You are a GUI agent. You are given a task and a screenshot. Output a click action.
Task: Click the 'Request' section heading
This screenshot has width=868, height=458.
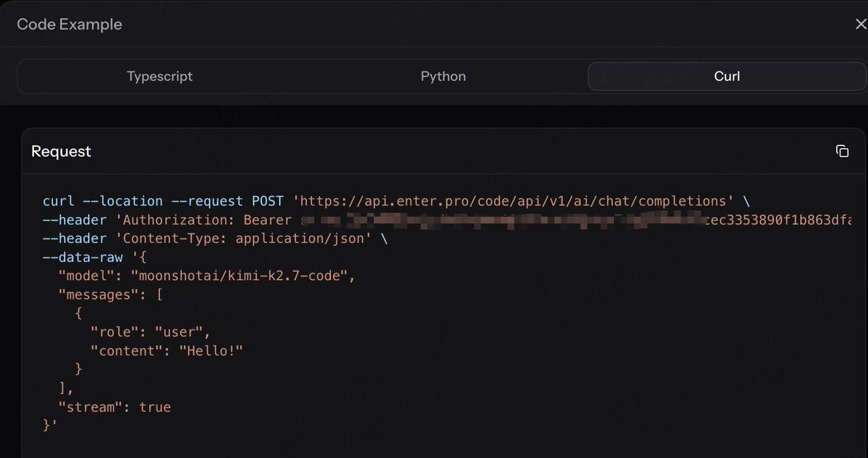[x=61, y=151]
